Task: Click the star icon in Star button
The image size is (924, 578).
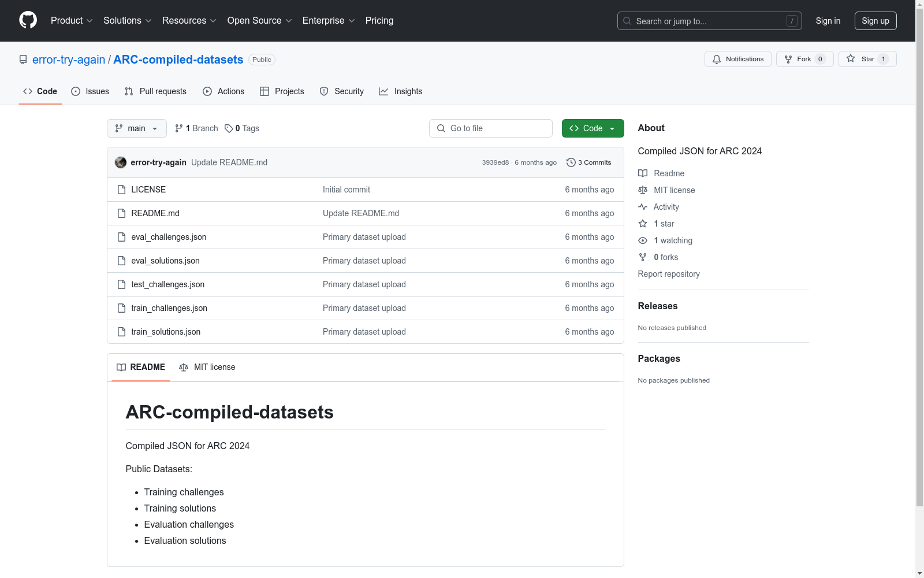Action: (x=851, y=58)
